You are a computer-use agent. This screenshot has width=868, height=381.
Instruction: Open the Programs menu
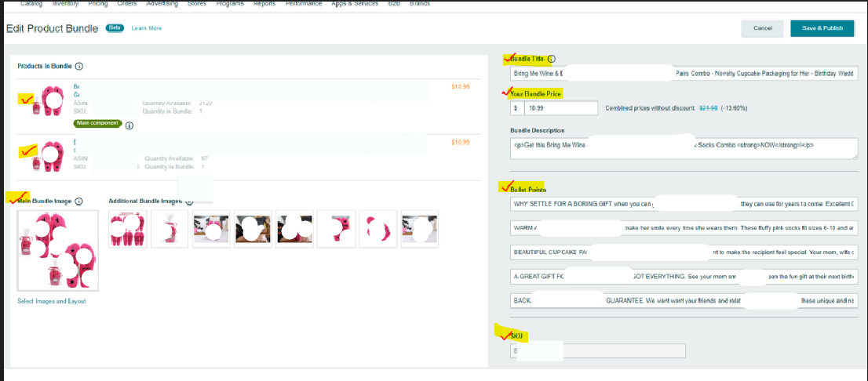click(x=229, y=3)
